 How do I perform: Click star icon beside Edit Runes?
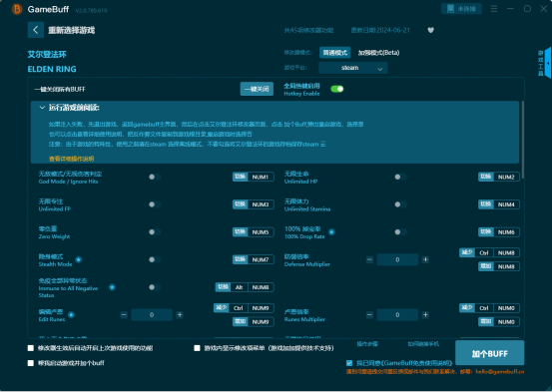click(71, 315)
